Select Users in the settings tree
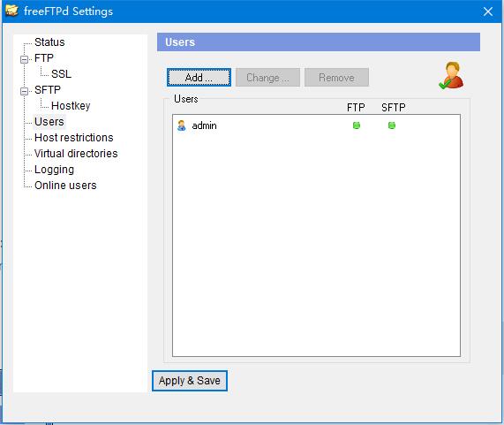The height and width of the screenshot is (425, 504). (x=49, y=122)
